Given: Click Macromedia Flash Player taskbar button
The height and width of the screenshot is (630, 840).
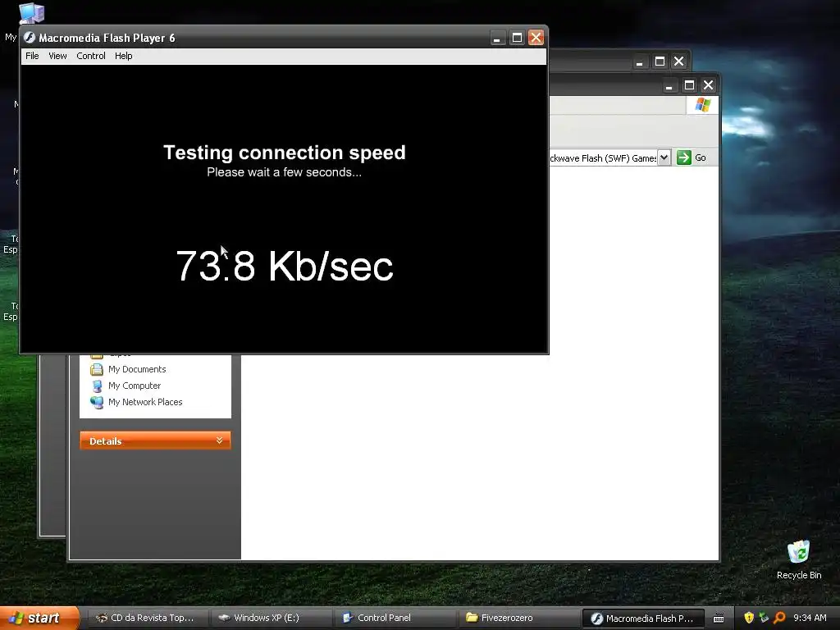Looking at the screenshot, I should [641, 619].
